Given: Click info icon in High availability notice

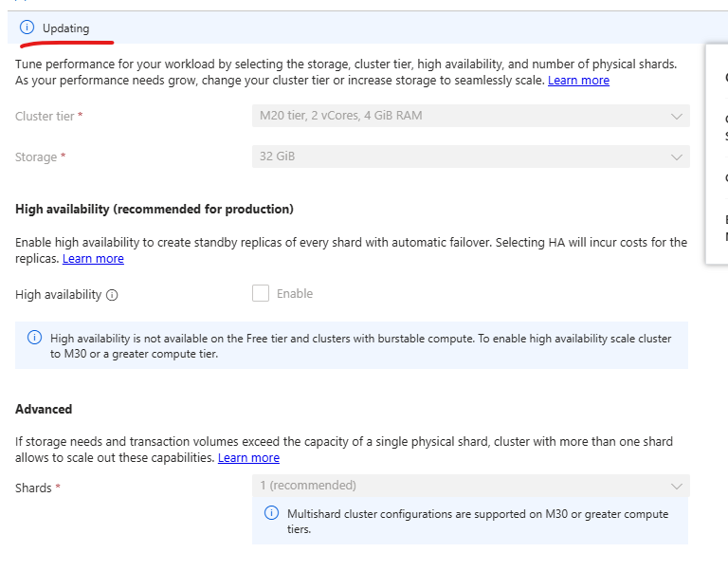Looking at the screenshot, I should (35, 339).
